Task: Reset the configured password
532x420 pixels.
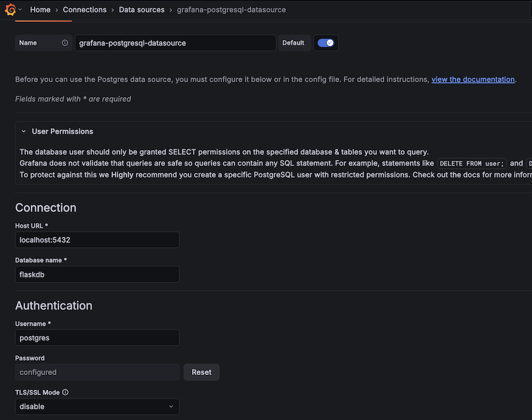Action: tap(202, 372)
